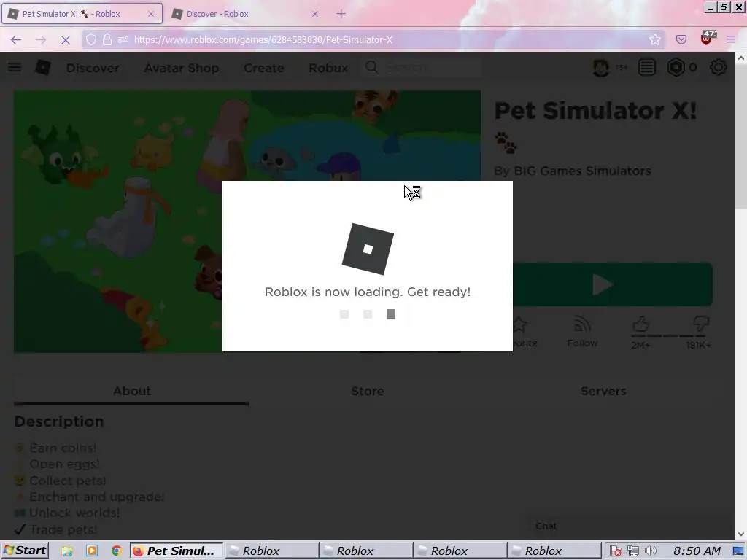The image size is (747, 560).
Task: Open the Firefox application menu
Action: click(x=731, y=39)
